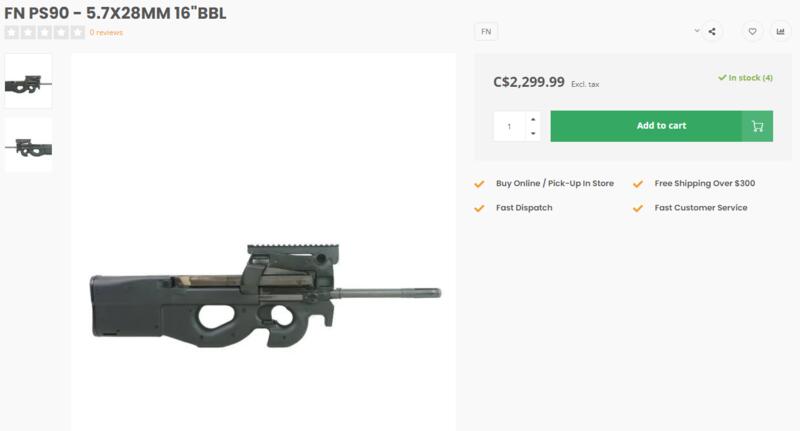Decrease quantity with the down arrow

(533, 133)
